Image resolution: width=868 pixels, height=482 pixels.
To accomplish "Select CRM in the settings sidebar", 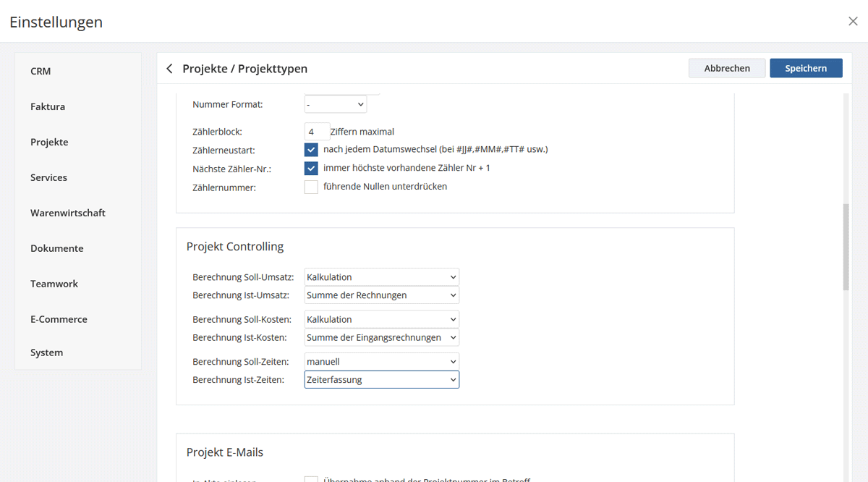I will tap(41, 72).
